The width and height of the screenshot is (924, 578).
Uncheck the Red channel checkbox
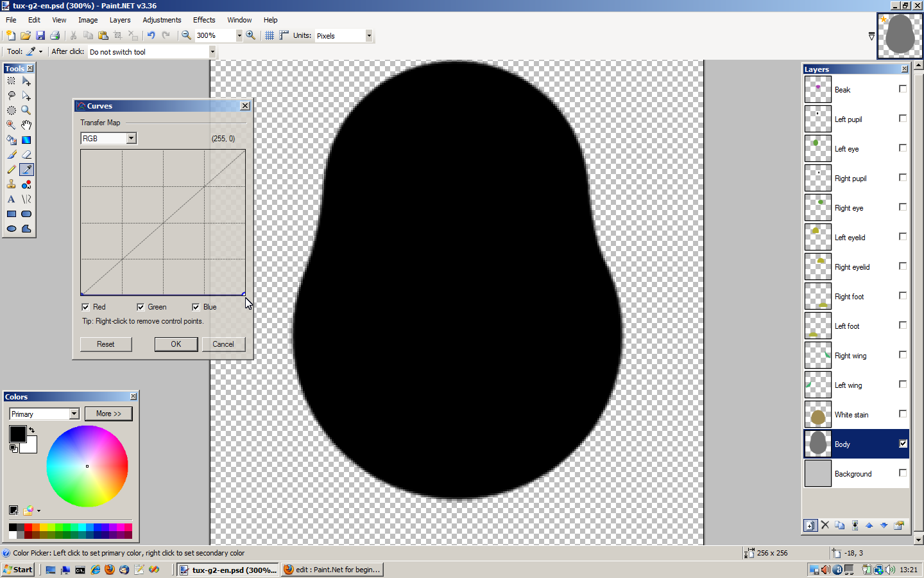85,307
